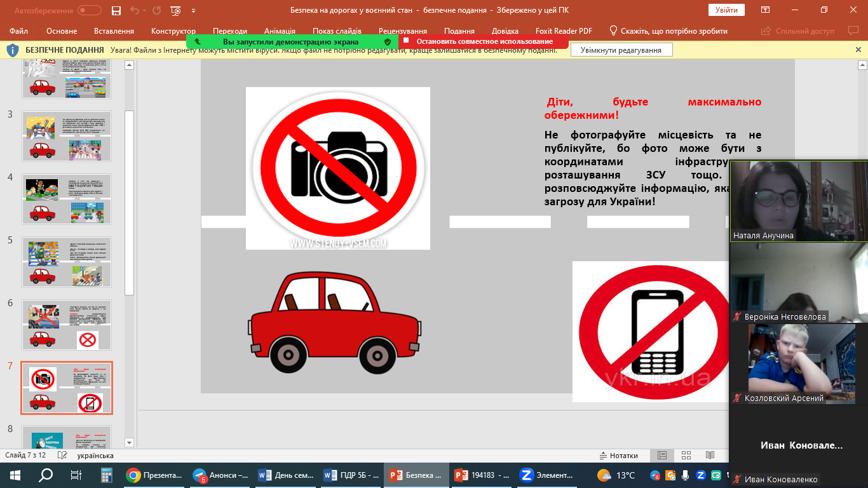Click the Увімкнути редагування button
The image size is (868, 488).
(x=621, y=50)
